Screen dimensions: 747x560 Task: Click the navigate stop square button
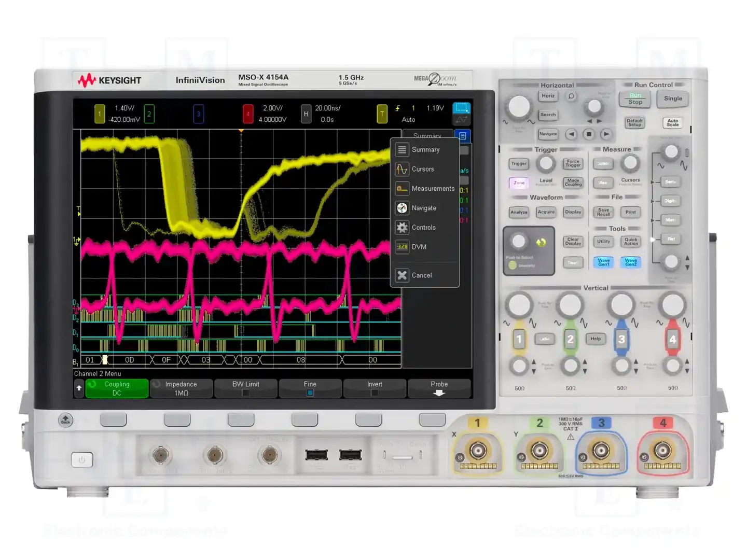[589, 134]
